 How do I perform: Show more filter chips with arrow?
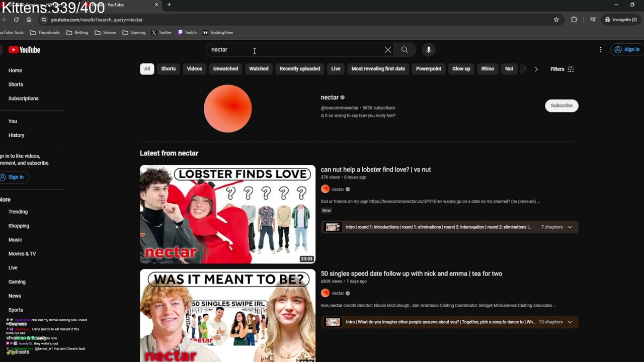coord(536,69)
